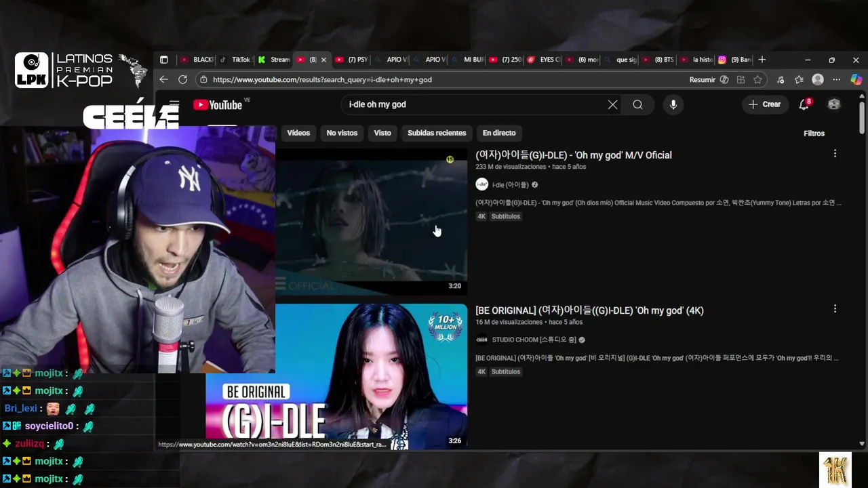This screenshot has width=868, height=488.
Task: Open YouTube notifications bell
Action: pyautogui.click(x=804, y=104)
